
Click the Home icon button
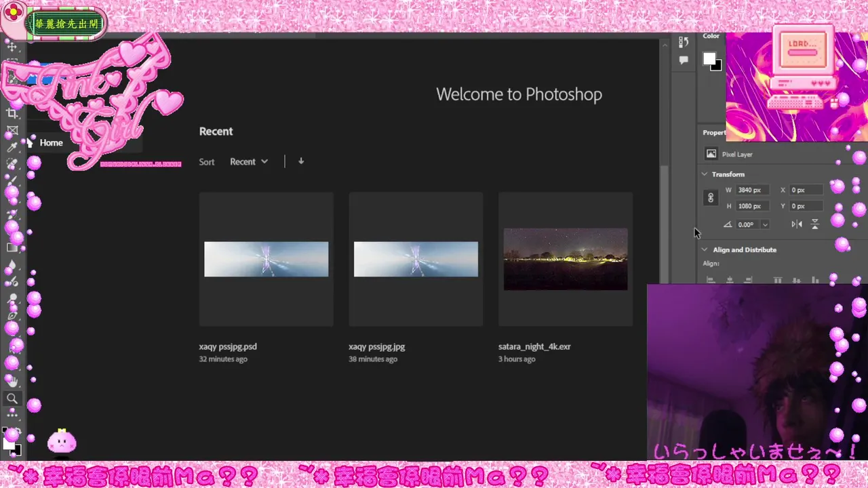tap(29, 142)
